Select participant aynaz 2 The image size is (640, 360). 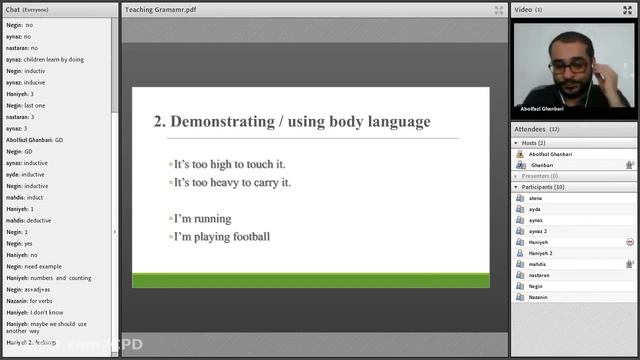tap(574, 231)
